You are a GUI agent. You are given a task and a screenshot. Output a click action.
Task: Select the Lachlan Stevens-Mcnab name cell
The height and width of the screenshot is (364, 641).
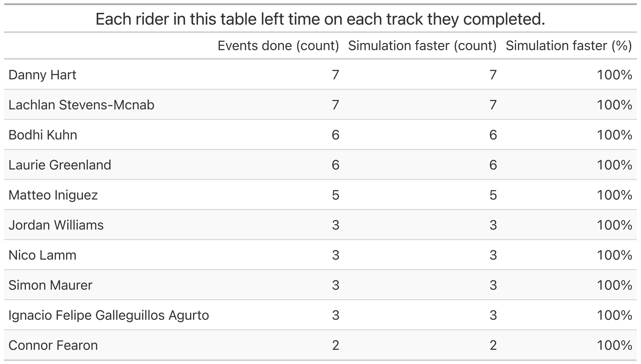pos(81,105)
